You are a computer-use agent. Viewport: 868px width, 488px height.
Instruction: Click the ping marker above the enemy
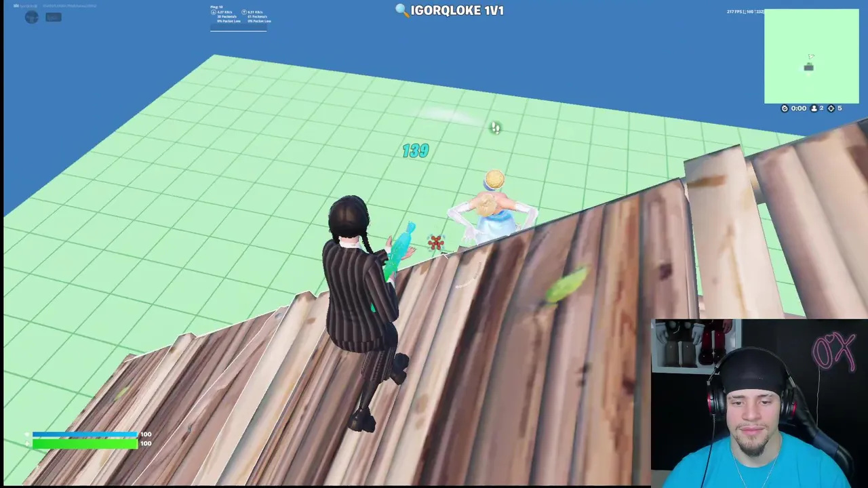coord(496,127)
